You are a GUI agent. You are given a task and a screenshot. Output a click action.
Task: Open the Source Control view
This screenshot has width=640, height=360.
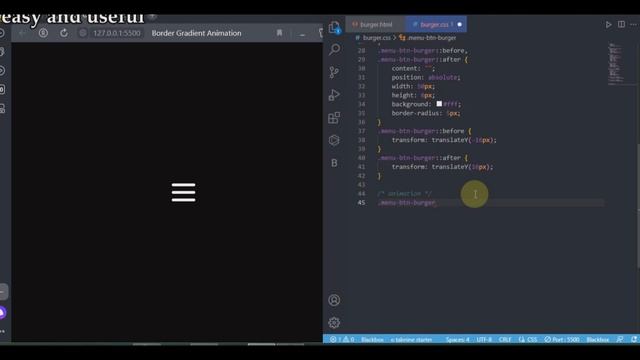[334, 72]
